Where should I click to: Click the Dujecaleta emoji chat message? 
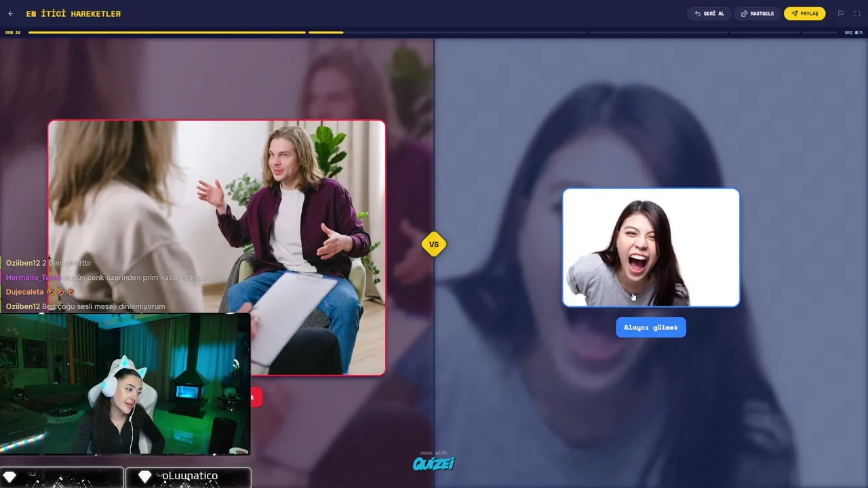(40, 292)
